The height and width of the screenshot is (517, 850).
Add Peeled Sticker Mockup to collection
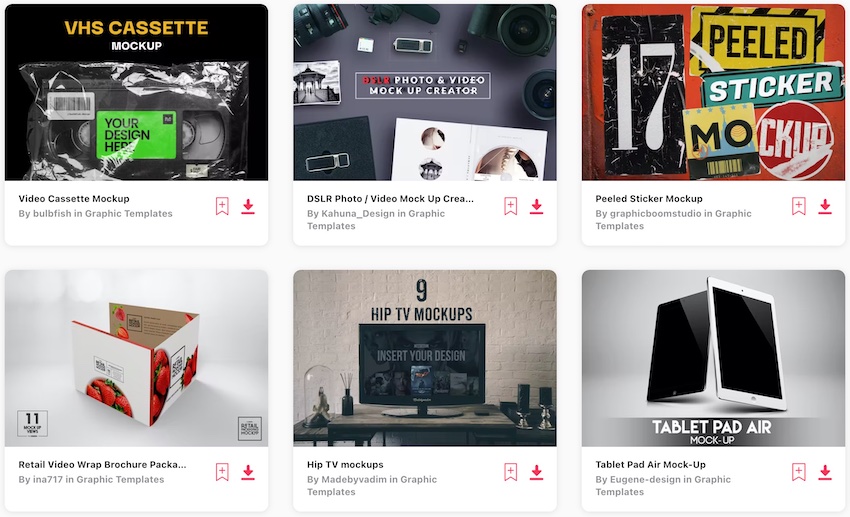pos(799,206)
